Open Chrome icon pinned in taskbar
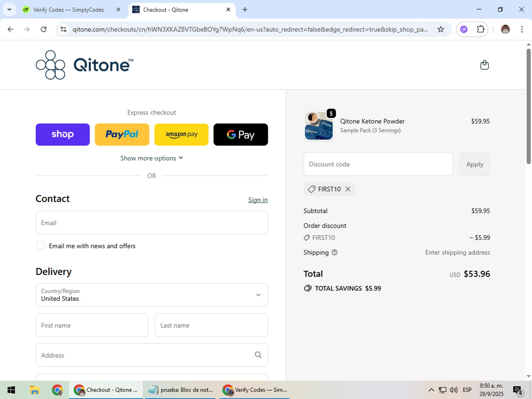 tap(57, 390)
